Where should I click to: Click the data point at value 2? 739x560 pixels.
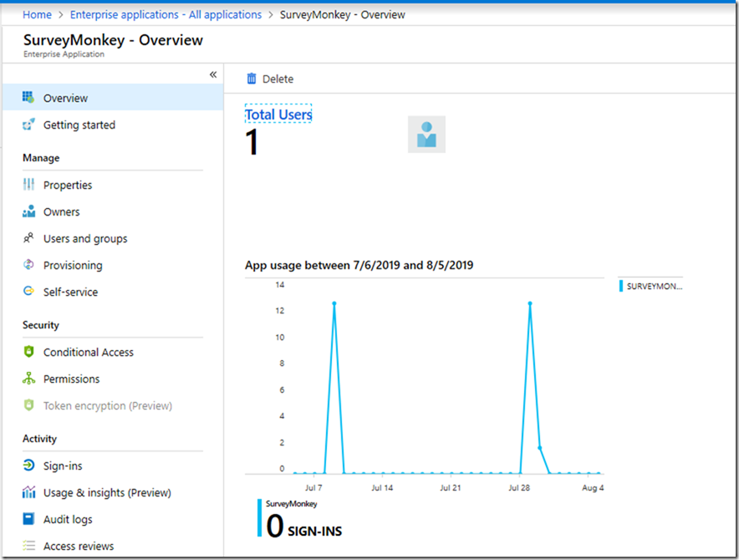[x=540, y=448]
